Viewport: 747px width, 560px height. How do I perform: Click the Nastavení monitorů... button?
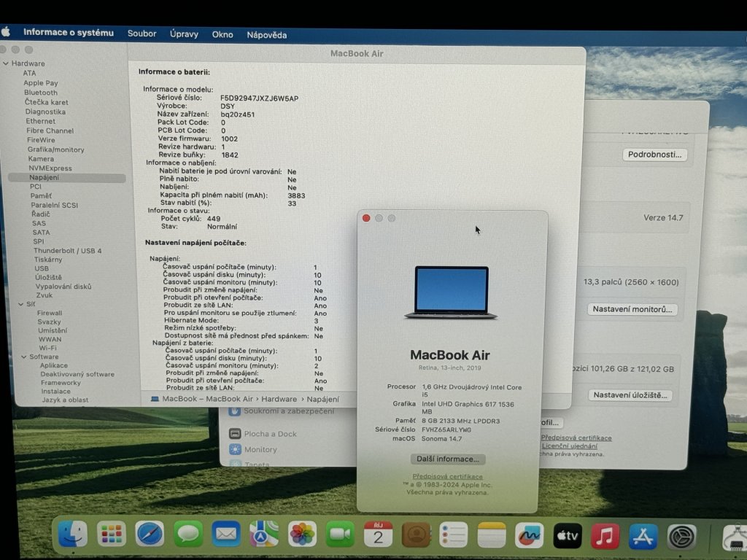click(x=632, y=309)
